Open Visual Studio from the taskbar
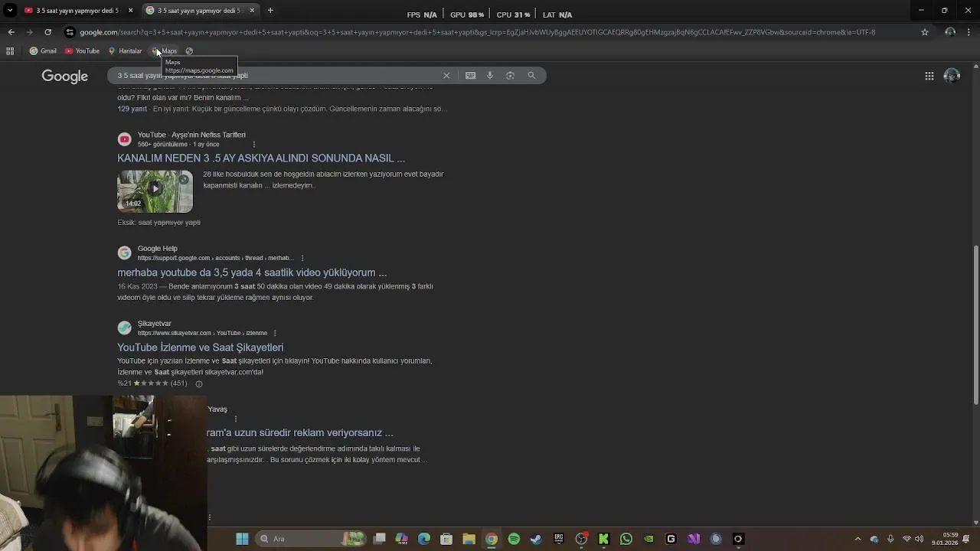Viewport: 980px width, 551px height. [694, 539]
